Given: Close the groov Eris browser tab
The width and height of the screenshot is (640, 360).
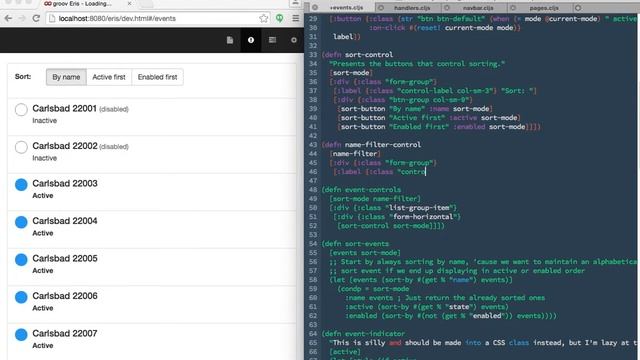Looking at the screenshot, I should [129, 3].
